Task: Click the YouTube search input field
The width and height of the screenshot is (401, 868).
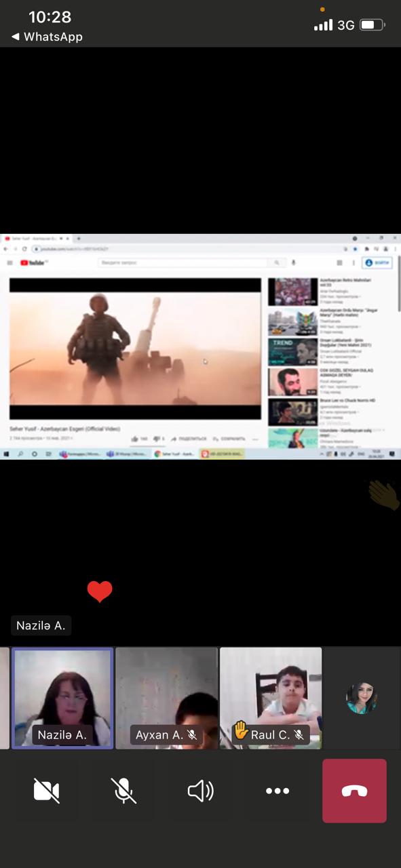Action: tap(182, 262)
